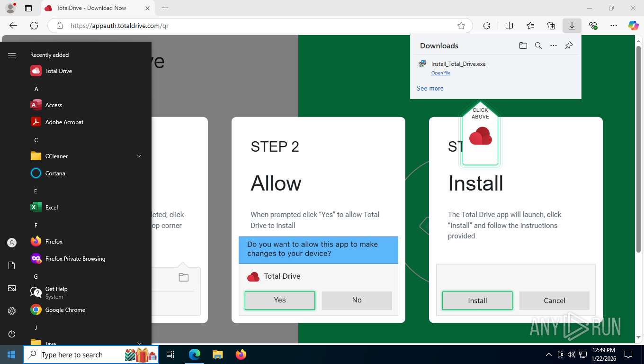644x364 pixels.
Task: Click the Windows Start button
Action: click(11, 355)
